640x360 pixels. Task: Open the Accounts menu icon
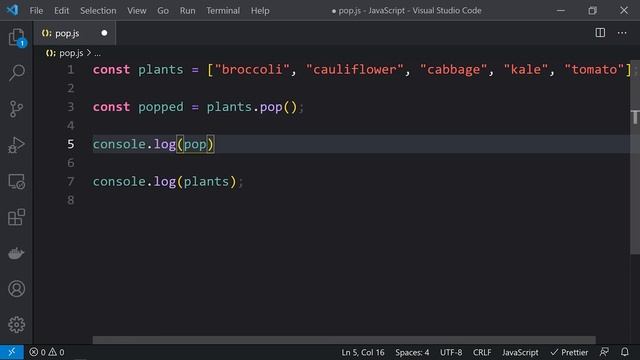tap(17, 289)
